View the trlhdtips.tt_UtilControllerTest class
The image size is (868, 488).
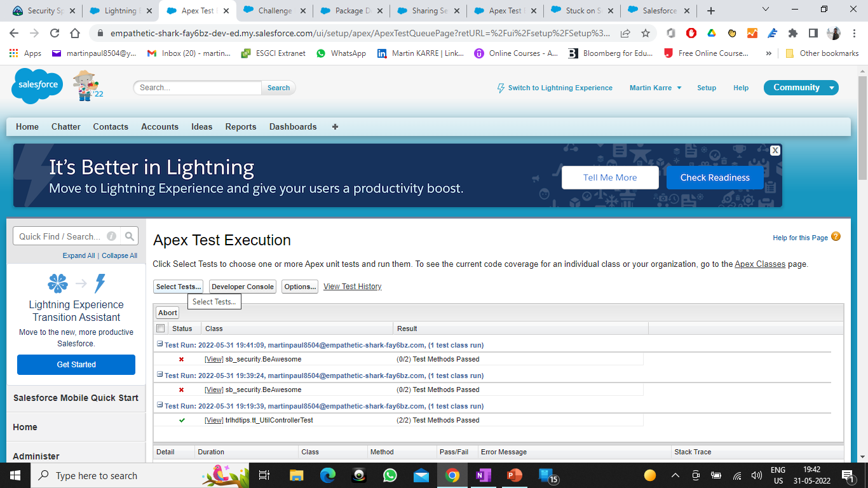tap(214, 420)
